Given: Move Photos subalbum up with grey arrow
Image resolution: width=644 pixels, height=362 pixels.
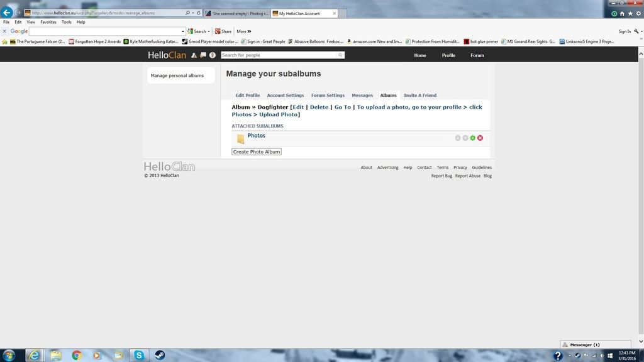Looking at the screenshot, I should coord(458,138).
